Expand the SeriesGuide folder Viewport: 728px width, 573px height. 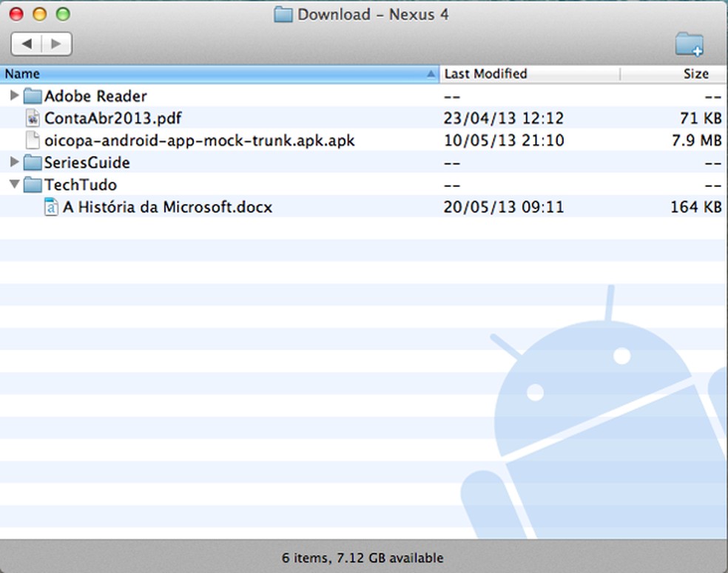(14, 162)
